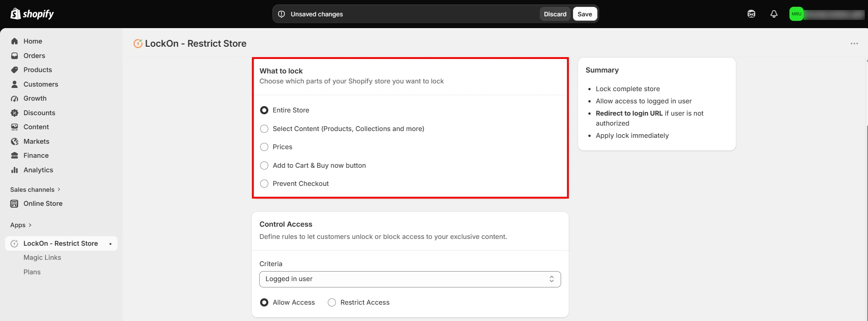Choose the Prices lock option
Screen dimensions: 868x321
click(x=264, y=147)
